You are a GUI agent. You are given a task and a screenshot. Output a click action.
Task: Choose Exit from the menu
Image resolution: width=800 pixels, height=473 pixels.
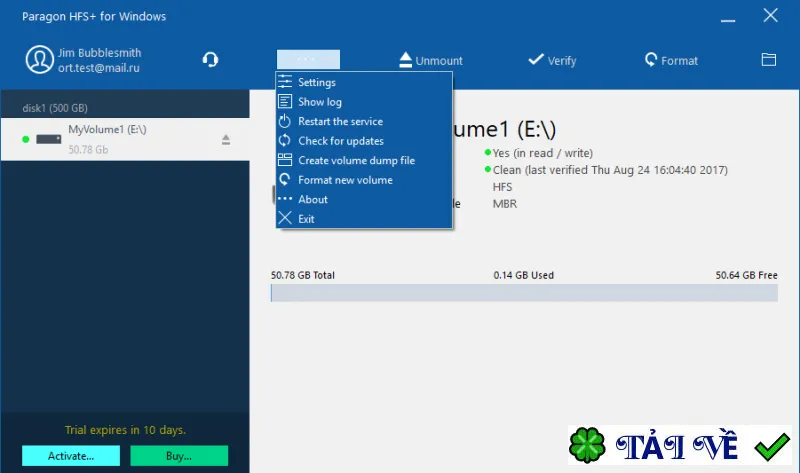click(364, 218)
